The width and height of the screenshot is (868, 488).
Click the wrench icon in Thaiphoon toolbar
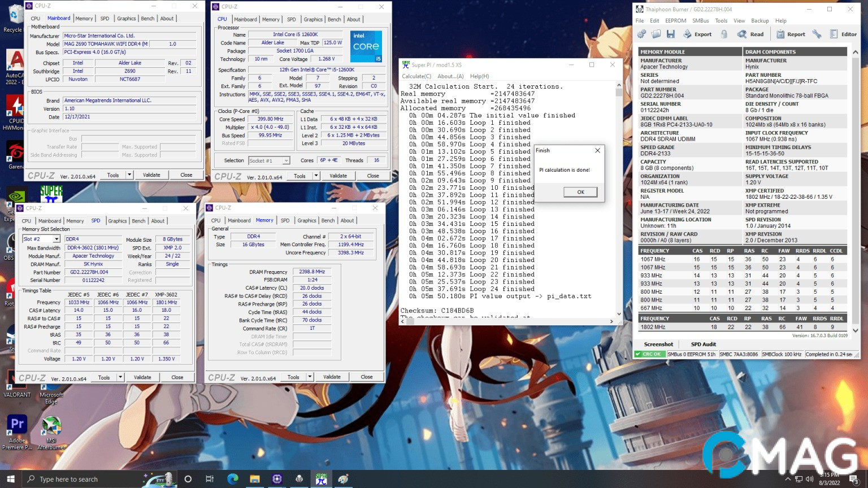click(817, 34)
